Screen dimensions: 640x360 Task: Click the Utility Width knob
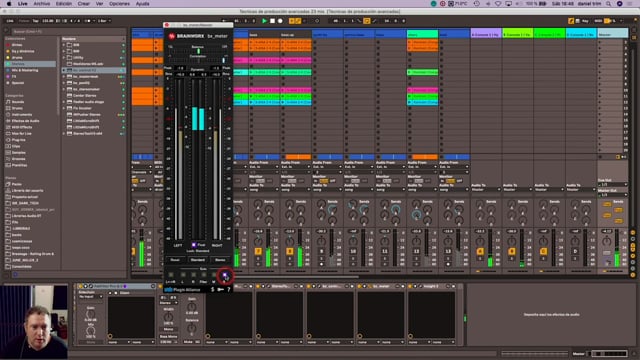coord(168,317)
